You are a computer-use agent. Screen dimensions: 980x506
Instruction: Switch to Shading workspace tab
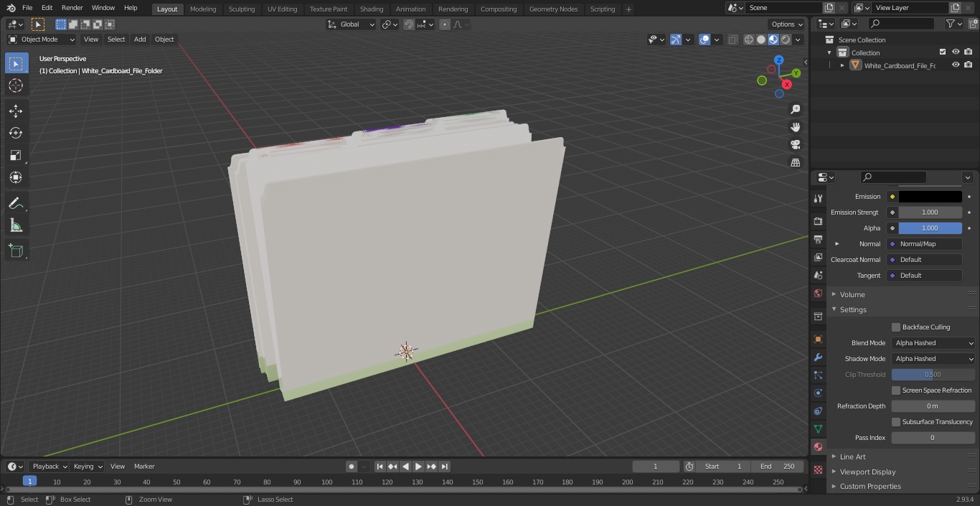tap(372, 9)
